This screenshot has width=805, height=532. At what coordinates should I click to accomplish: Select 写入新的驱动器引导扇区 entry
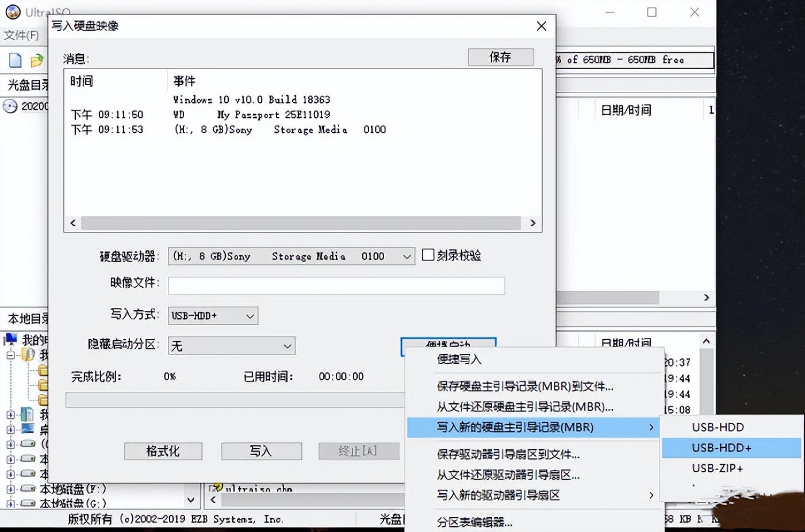498,495
